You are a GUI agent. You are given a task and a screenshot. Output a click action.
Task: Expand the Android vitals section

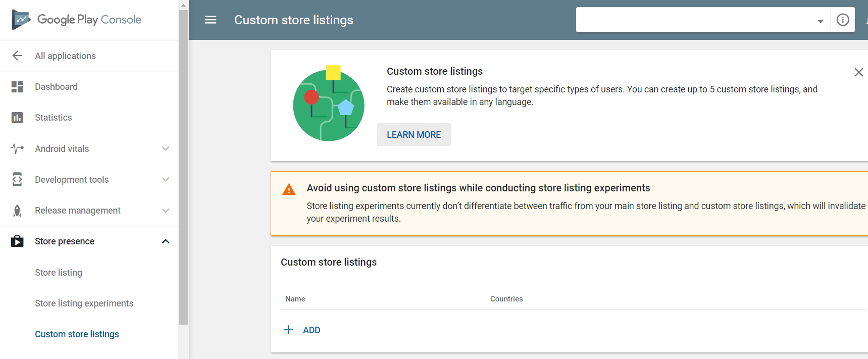click(x=165, y=149)
